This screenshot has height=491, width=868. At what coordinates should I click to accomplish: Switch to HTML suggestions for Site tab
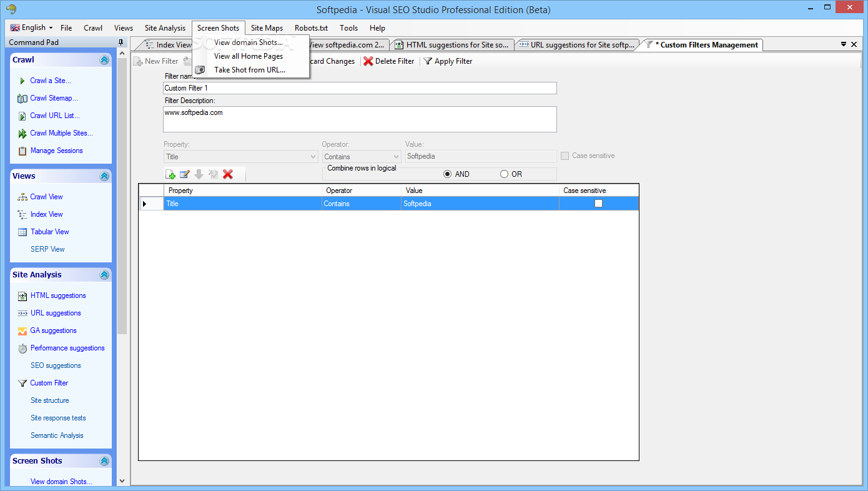452,45
